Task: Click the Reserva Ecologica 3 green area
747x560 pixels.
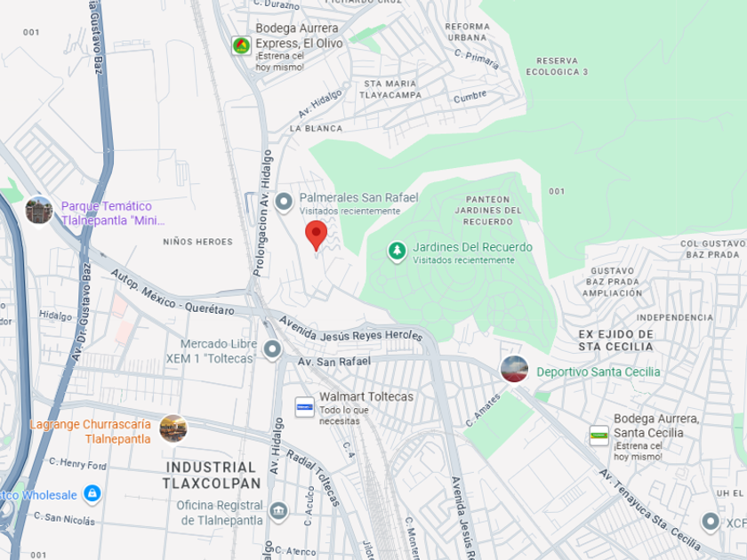Action: coord(557,67)
